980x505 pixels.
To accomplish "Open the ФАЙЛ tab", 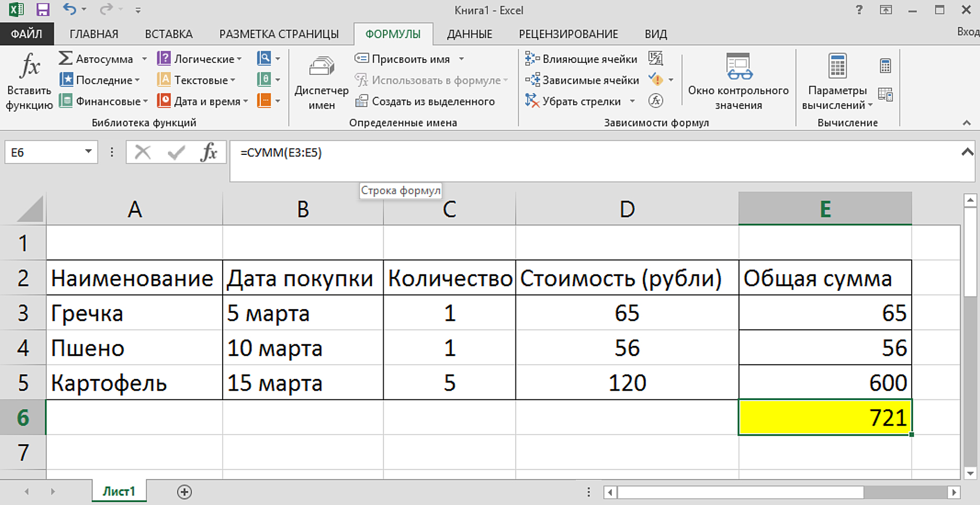I will click(x=26, y=34).
